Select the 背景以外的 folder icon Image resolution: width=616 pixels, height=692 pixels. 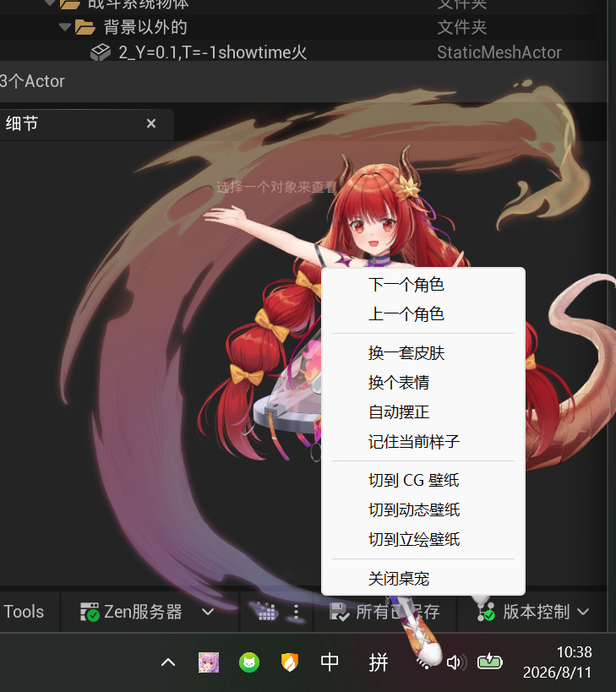pos(84,27)
